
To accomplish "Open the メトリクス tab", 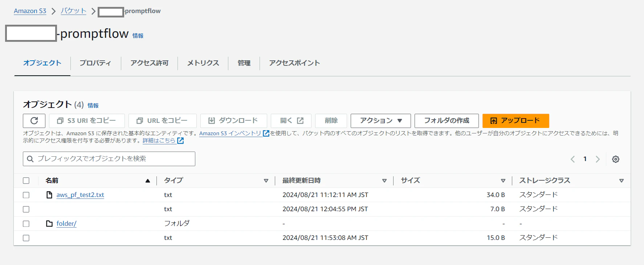I will (203, 63).
